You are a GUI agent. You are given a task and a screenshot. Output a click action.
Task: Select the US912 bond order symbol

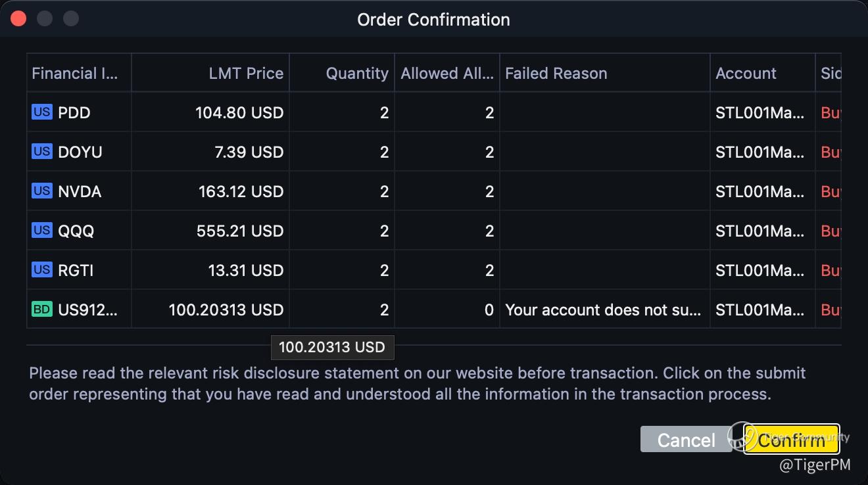(87, 310)
